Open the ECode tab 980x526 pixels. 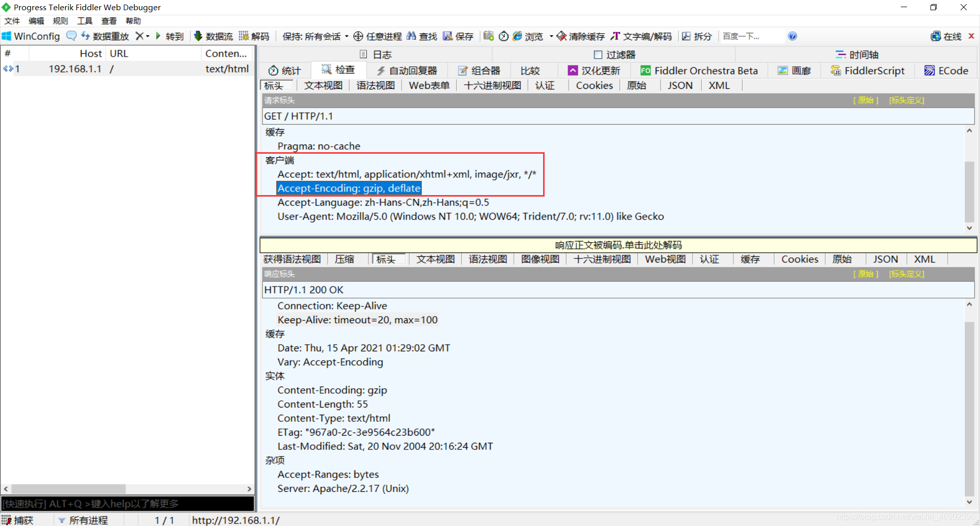click(x=946, y=70)
